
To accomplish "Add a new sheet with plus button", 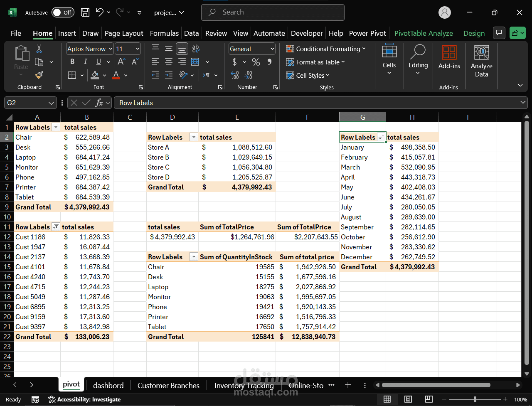I will 348,385.
